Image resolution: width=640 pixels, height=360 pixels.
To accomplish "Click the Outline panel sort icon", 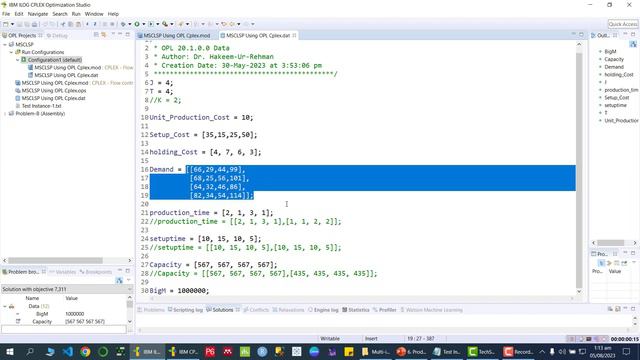I will [x=633, y=44].
